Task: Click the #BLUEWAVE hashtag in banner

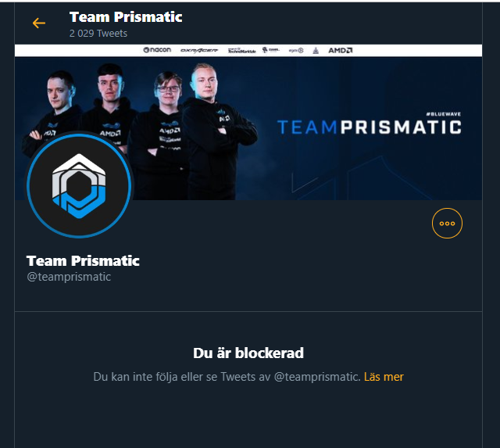Action: click(x=444, y=114)
